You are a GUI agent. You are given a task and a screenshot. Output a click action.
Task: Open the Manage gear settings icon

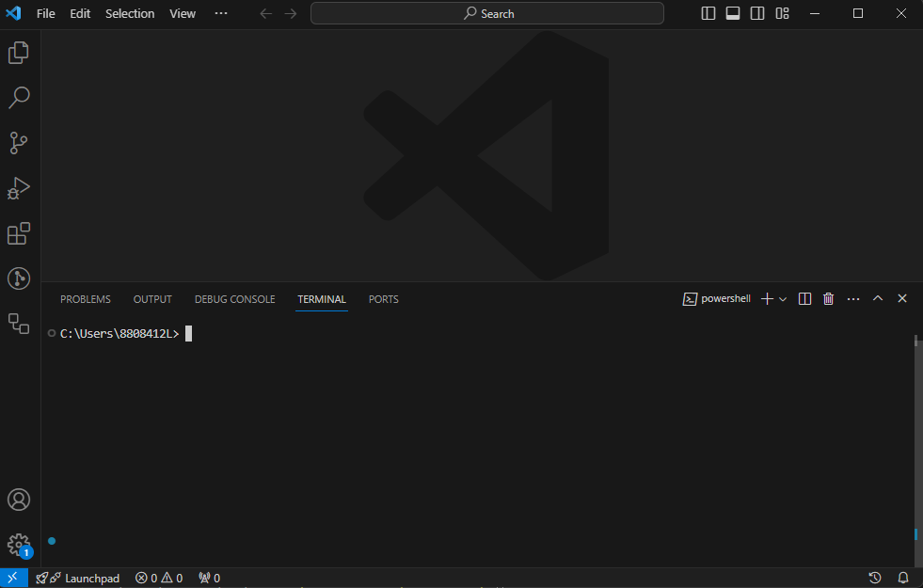(19, 545)
